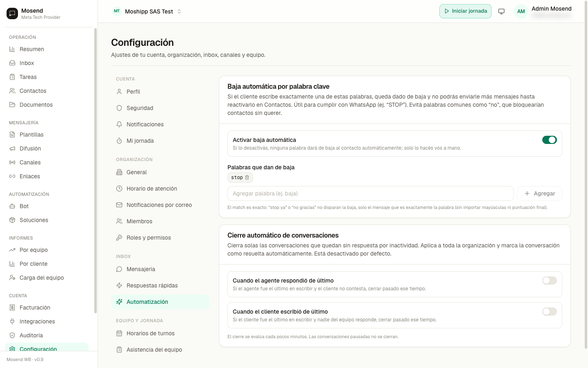Open General organization settings
This screenshot has height=368, width=588.
160,172
